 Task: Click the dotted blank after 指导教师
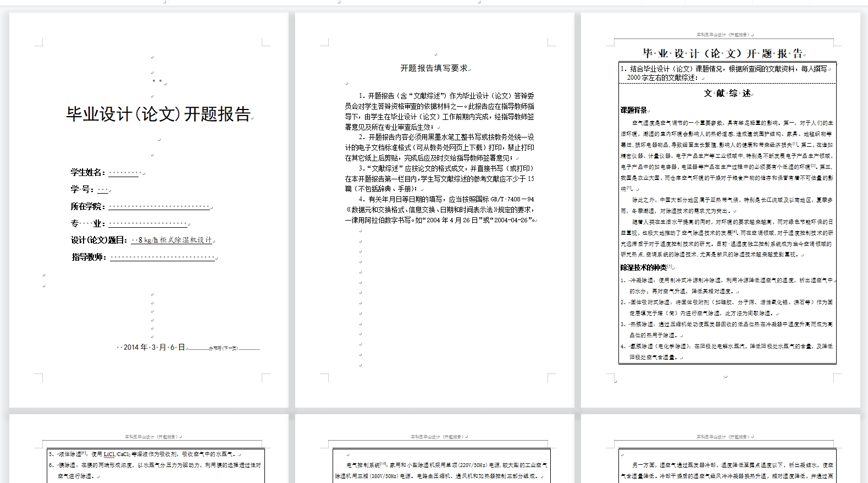coord(163,257)
